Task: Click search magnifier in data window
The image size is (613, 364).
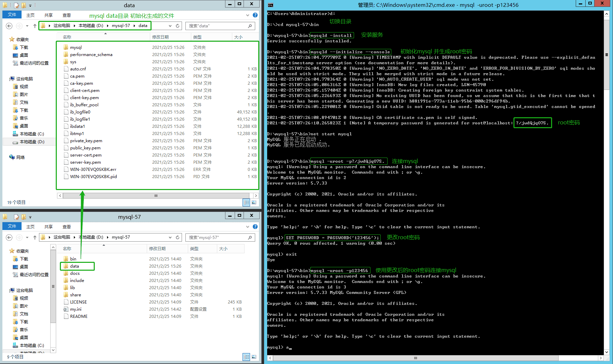Action: pyautogui.click(x=250, y=26)
